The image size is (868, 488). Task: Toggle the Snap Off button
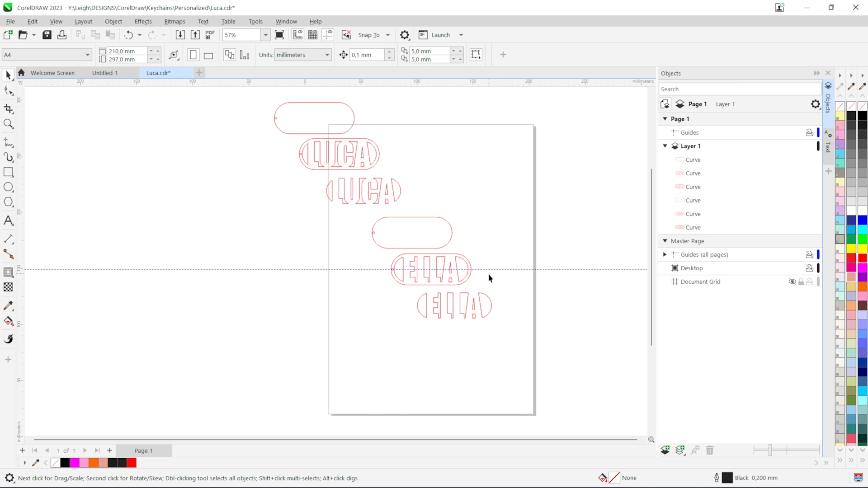(x=346, y=35)
